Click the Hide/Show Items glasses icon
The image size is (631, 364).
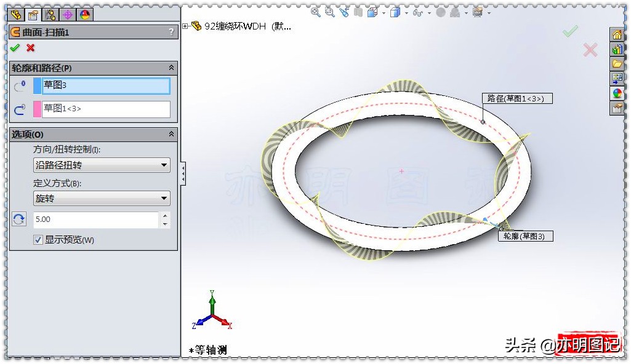(419, 12)
